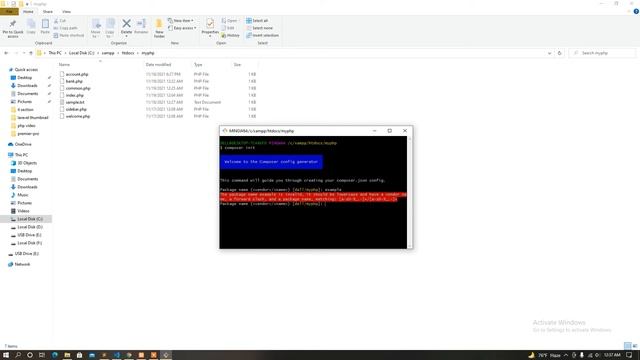Open the File ribbon tab
Viewport: 640px width, 360px height.
[x=9, y=11]
